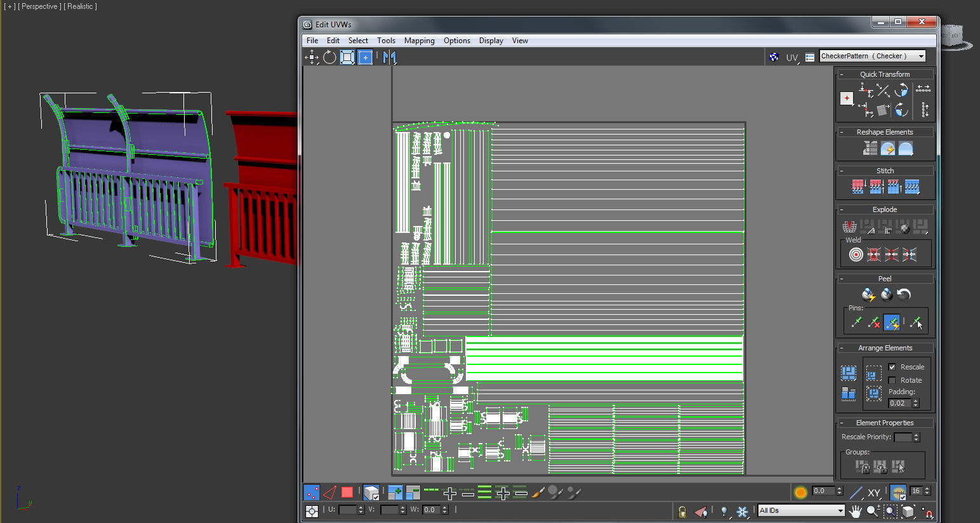Viewport: 980px width, 523px height.
Task: Open the Display menu
Action: click(491, 40)
